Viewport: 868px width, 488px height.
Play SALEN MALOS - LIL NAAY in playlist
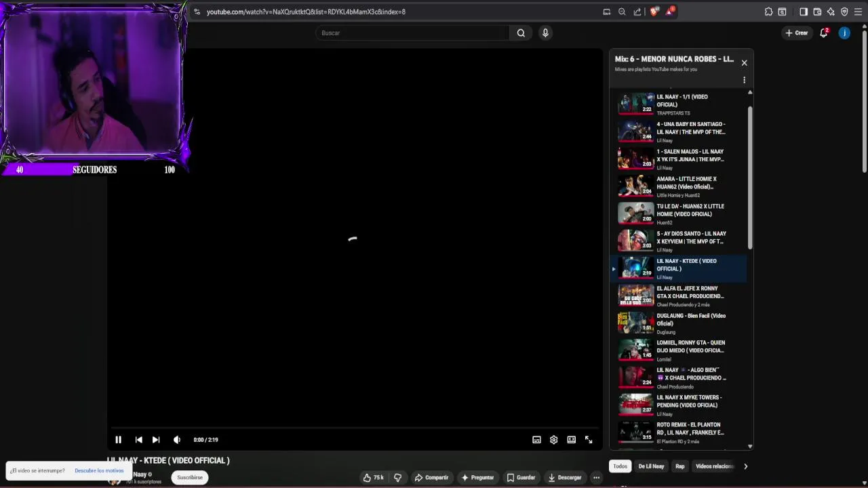678,159
